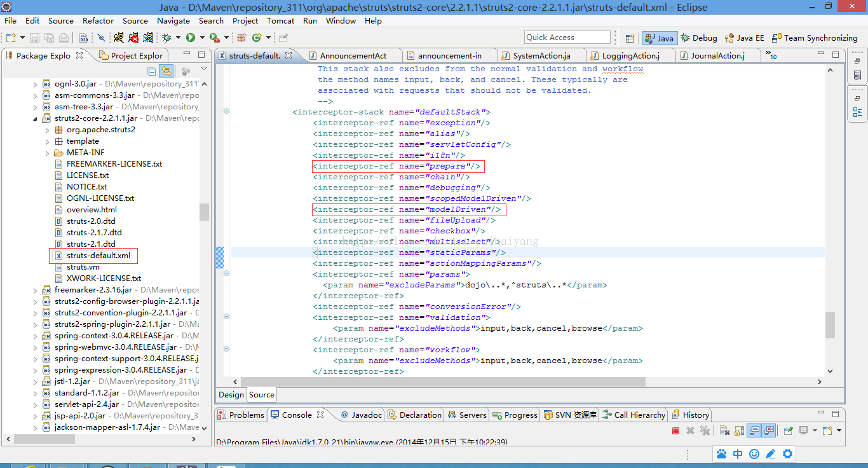Image resolution: width=868 pixels, height=468 pixels.
Task: Click Run Last Tool external tools icon
Action: click(214, 38)
